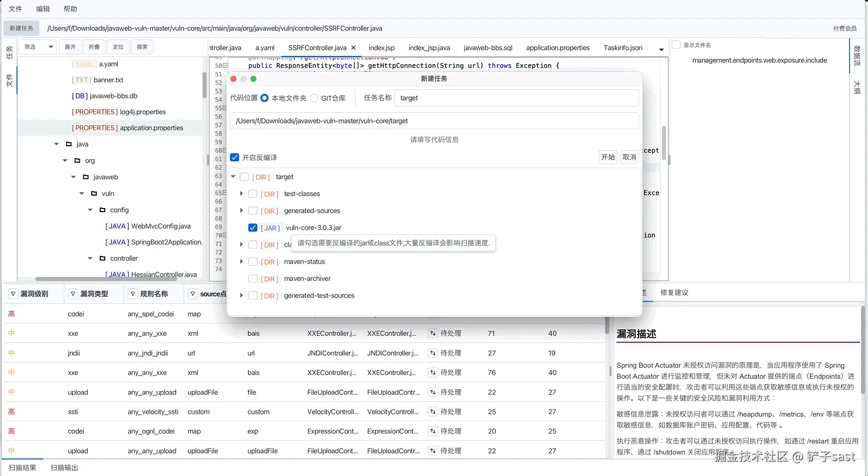
Task: Click the 折叠 button in file toolbar
Action: [94, 47]
